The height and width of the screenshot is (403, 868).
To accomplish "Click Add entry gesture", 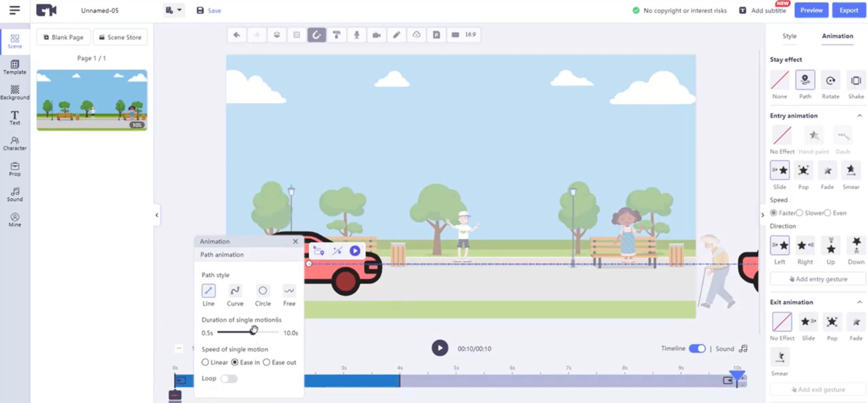I will (818, 279).
